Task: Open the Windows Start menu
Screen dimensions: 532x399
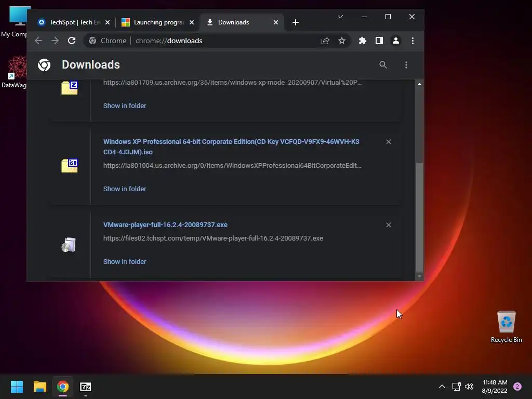Action: point(17,387)
